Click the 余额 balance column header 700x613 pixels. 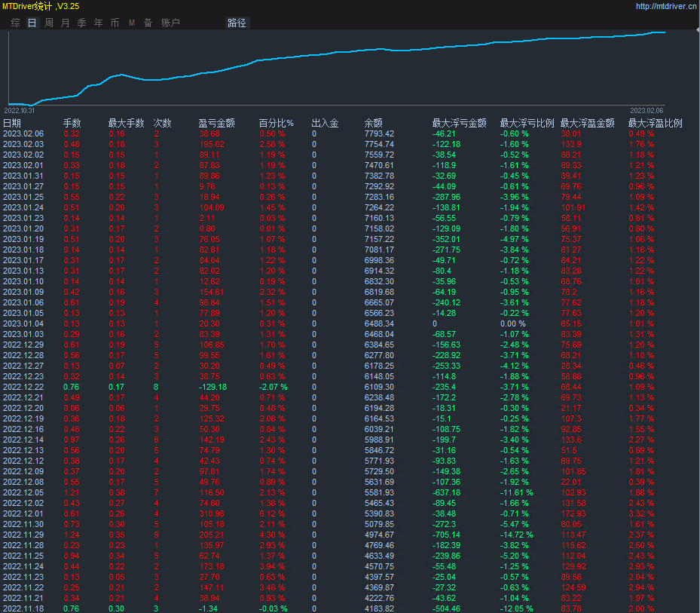pos(373,123)
